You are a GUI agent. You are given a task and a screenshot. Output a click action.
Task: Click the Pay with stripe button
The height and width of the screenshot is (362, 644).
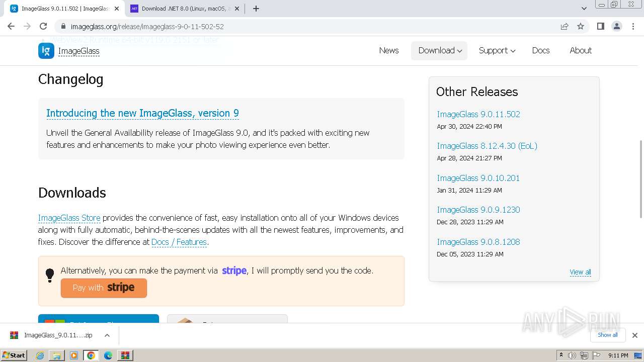coord(104,288)
